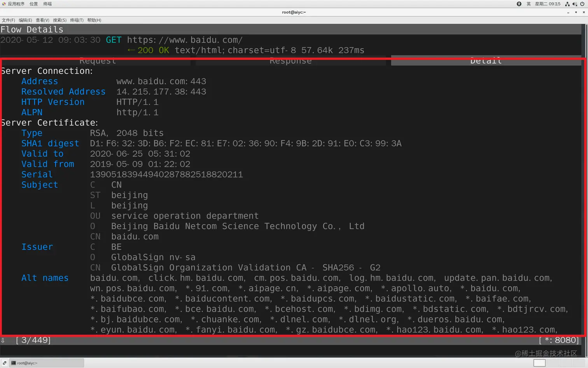
Task: Click the address value www.baidu.com:443
Action: [x=161, y=81]
